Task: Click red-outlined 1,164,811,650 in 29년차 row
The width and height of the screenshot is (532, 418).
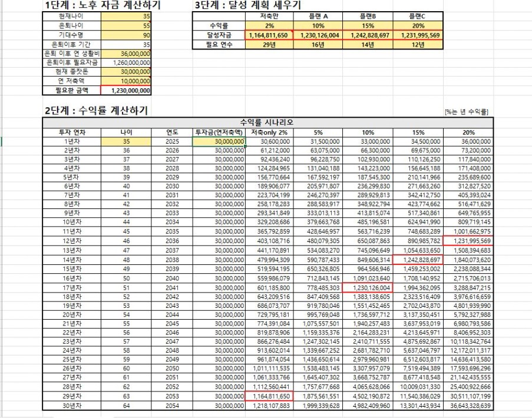Action: point(269,396)
